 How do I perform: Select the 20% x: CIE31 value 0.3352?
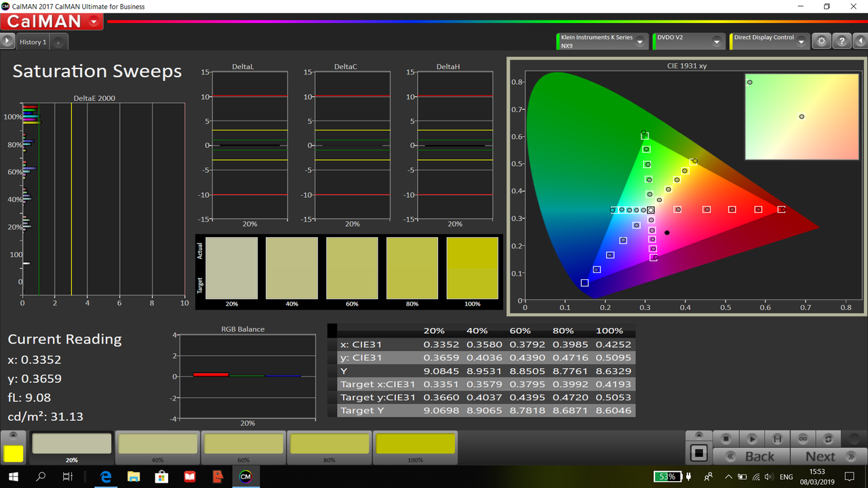[434, 344]
